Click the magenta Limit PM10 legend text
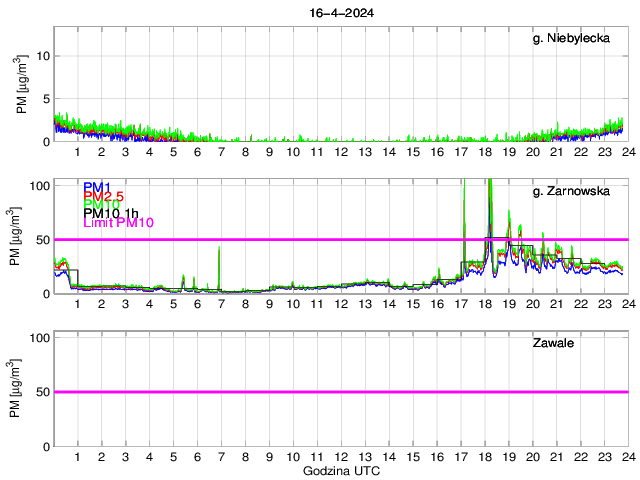Screen dimensions: 640x480 (x=119, y=222)
